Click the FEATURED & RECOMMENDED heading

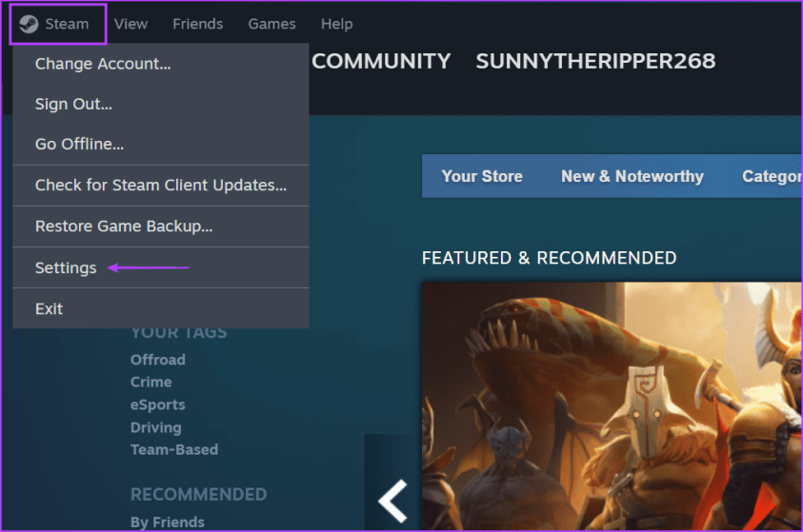tap(549, 258)
